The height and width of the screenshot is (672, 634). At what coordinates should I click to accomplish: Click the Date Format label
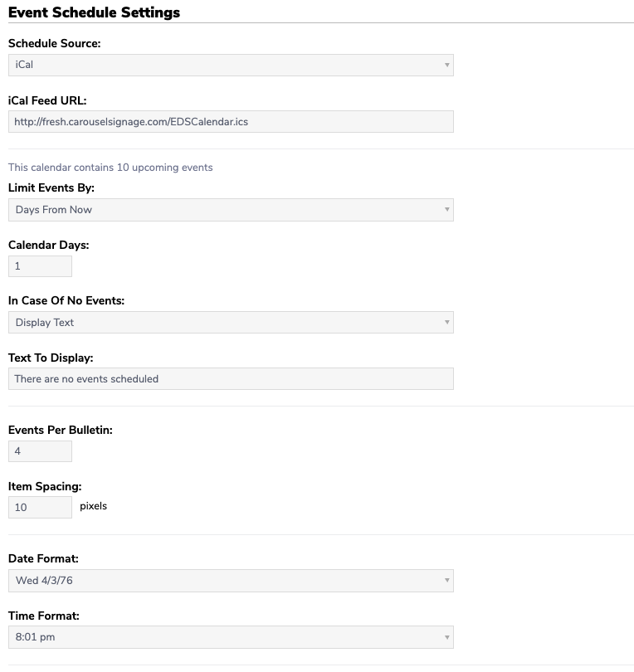[x=43, y=558]
